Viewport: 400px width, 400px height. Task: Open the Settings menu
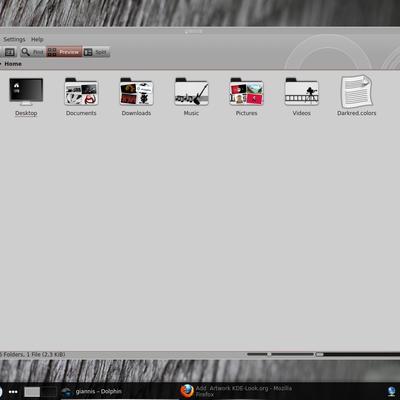(x=14, y=39)
